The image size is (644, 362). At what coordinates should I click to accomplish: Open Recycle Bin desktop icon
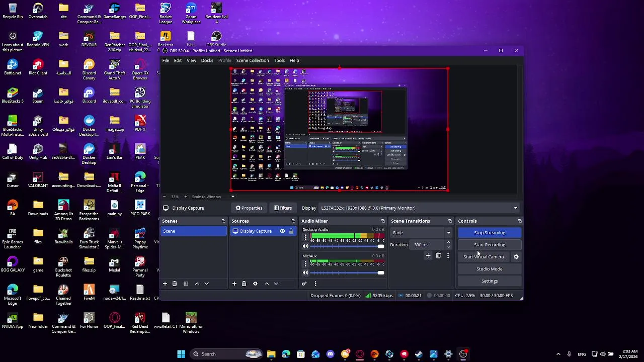(13, 12)
